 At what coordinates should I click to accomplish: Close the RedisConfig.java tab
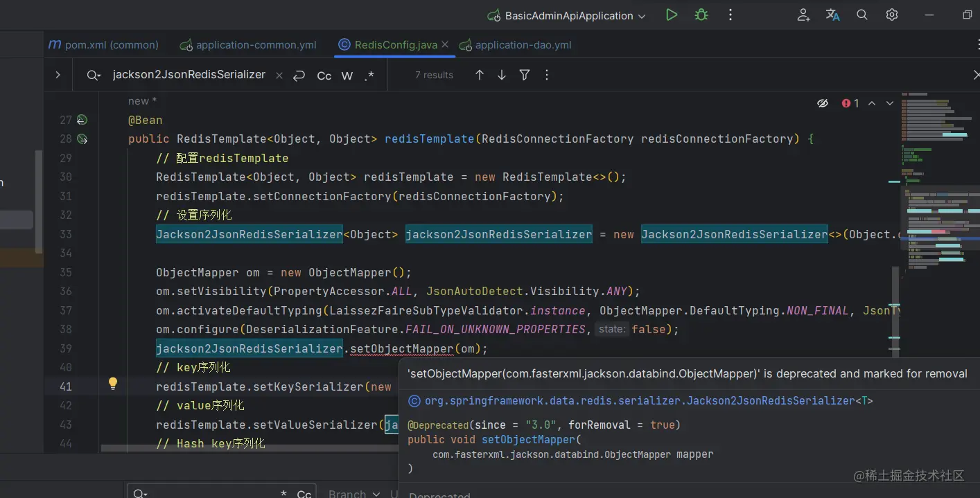click(x=445, y=45)
